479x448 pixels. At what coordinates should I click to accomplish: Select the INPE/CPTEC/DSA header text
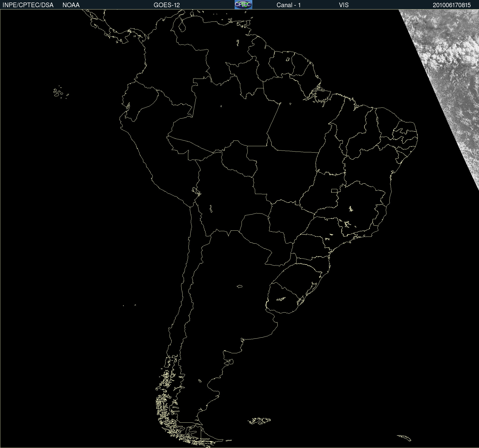pyautogui.click(x=28, y=5)
